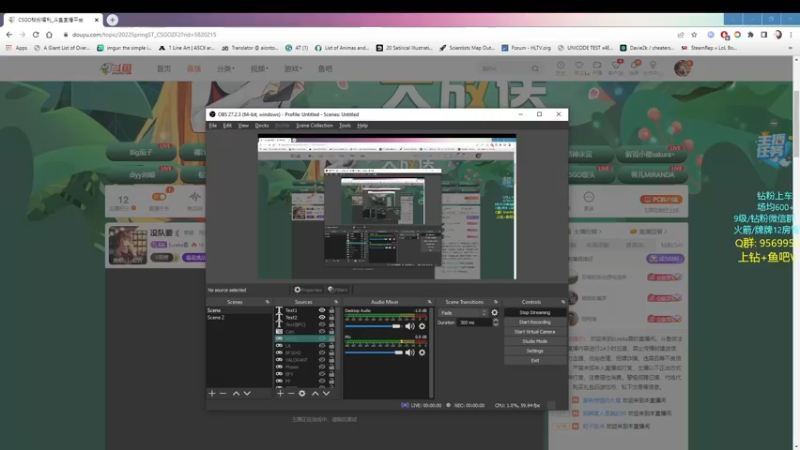Move source up in Sources list

[315, 393]
